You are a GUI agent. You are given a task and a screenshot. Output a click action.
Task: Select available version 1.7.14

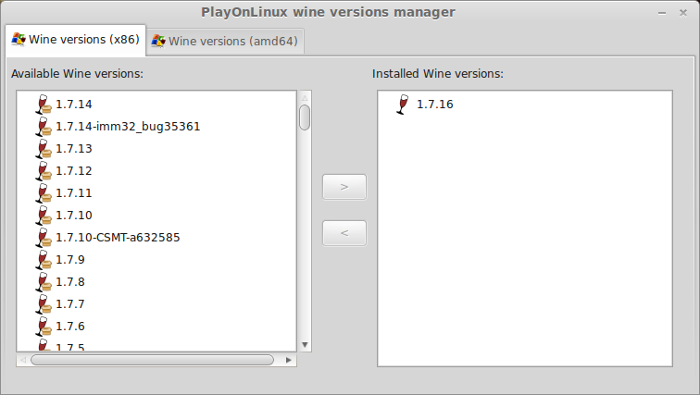coord(74,104)
